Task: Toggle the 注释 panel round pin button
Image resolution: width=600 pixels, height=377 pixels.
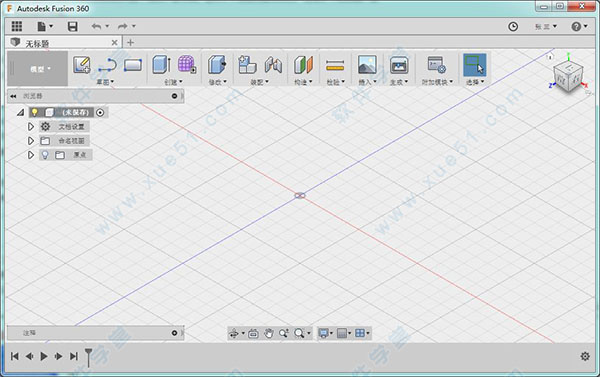Action: click(x=174, y=333)
